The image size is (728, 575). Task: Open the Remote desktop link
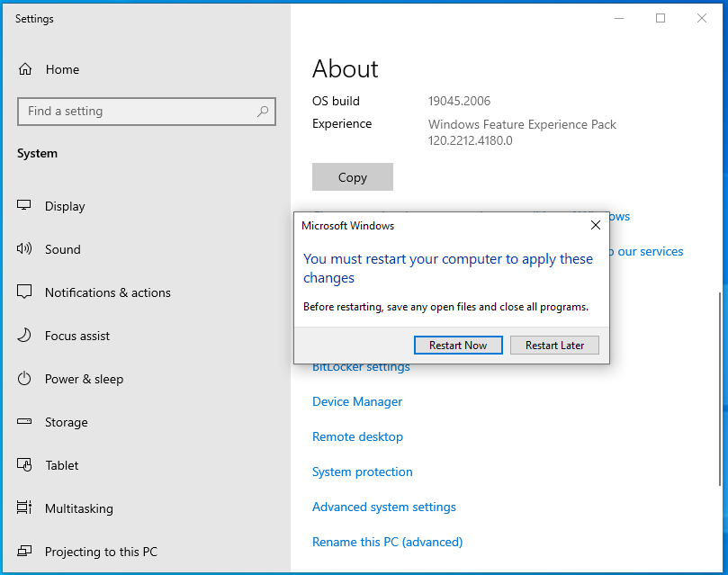(357, 436)
